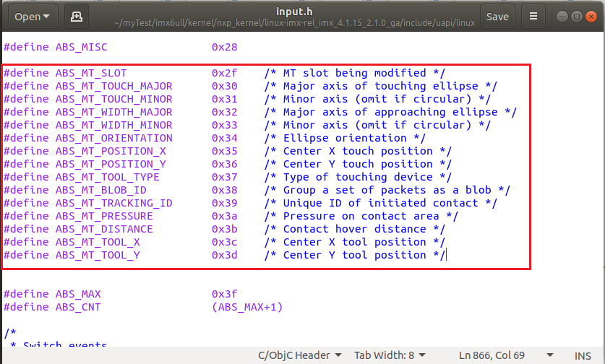
Task: Click the ABS_MISC identifier
Action: [x=82, y=47]
